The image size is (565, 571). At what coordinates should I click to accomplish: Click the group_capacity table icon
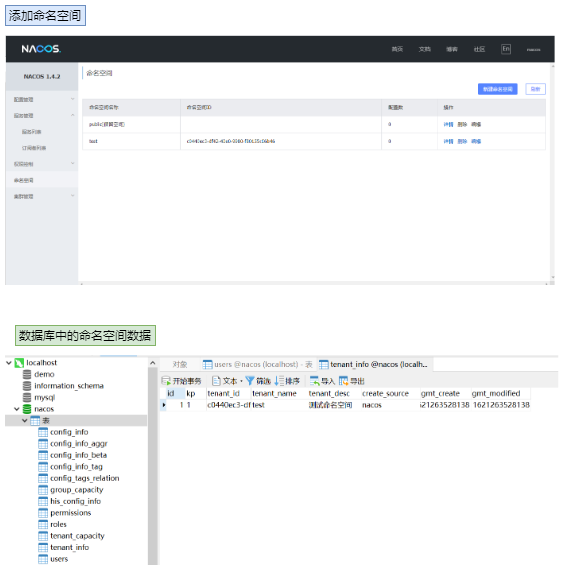coord(43,490)
